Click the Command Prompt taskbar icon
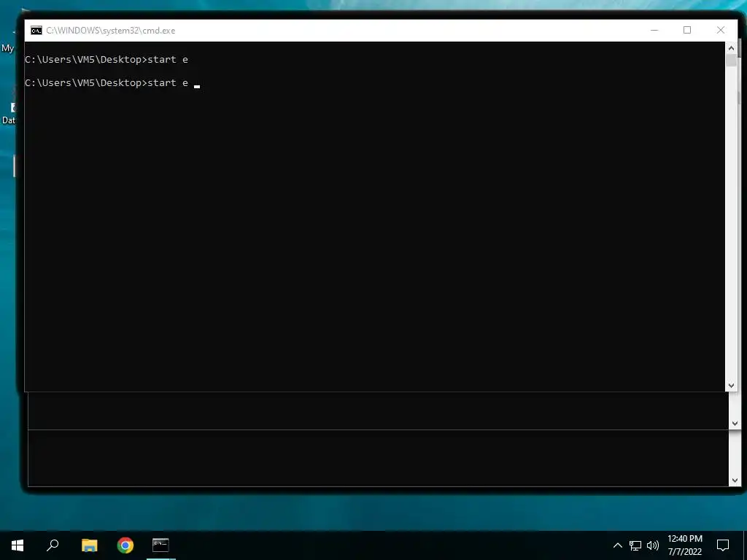The width and height of the screenshot is (747, 560). tap(160, 545)
